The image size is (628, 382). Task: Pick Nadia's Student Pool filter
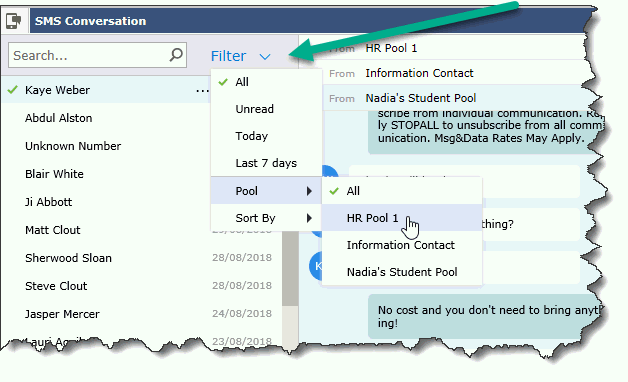point(402,272)
